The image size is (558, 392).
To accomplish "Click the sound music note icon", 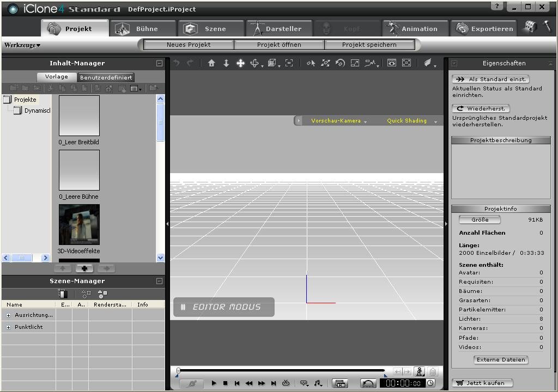I will [318, 383].
